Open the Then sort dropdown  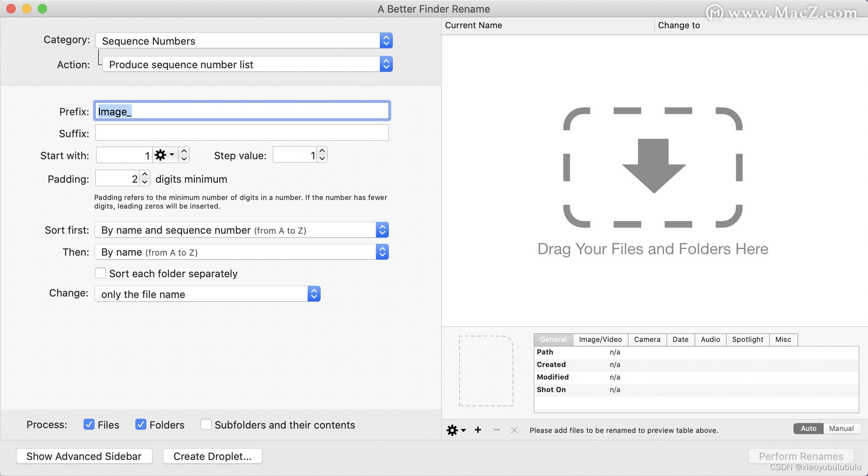pos(242,252)
